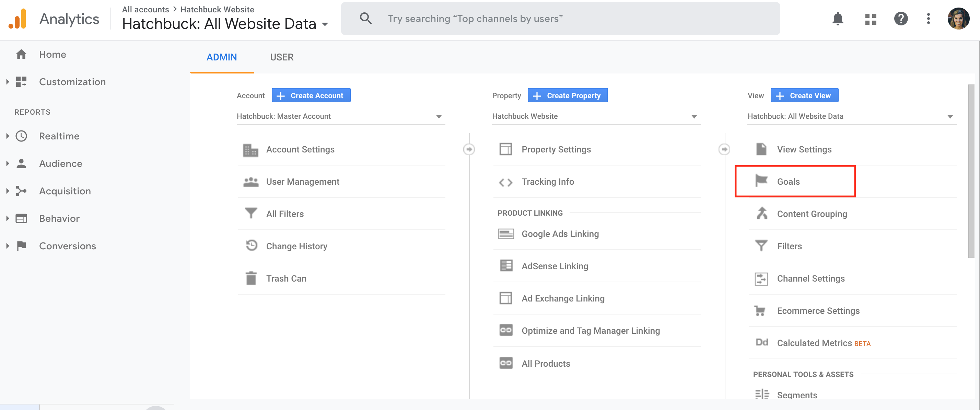980x410 pixels.
Task: Click the Ecommerce Settings cart icon
Action: [760, 311]
